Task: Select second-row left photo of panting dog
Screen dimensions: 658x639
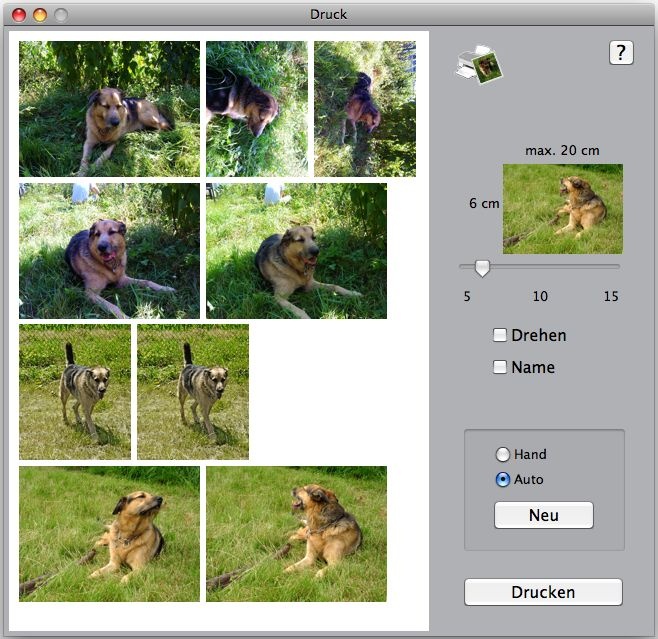Action: click(x=109, y=250)
